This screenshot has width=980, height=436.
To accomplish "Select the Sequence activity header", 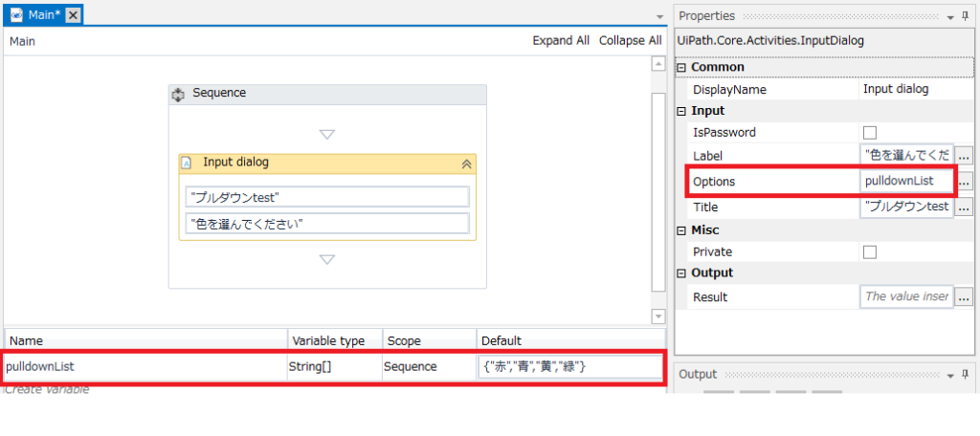I will [327, 95].
